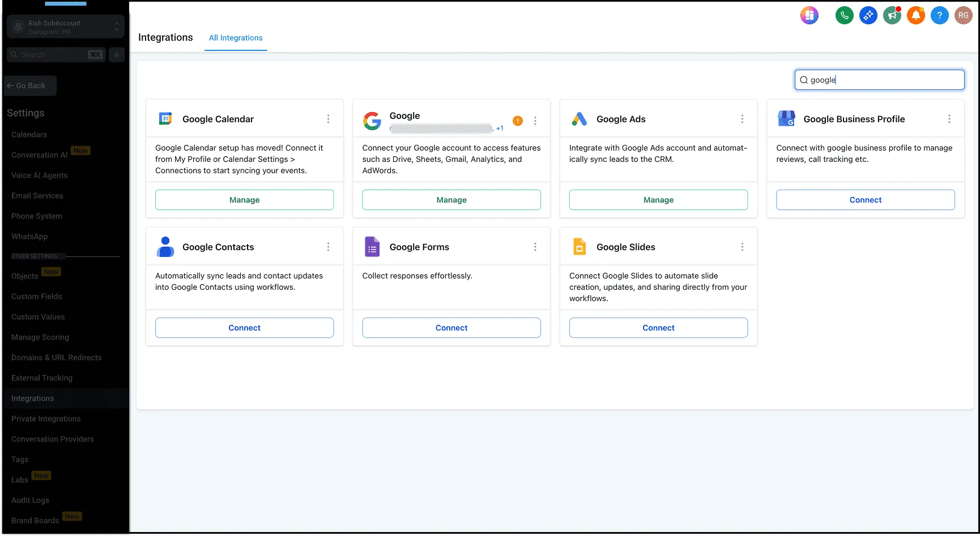The width and height of the screenshot is (980, 536).
Task: Open the blue question mark help icon
Action: coord(939,15)
